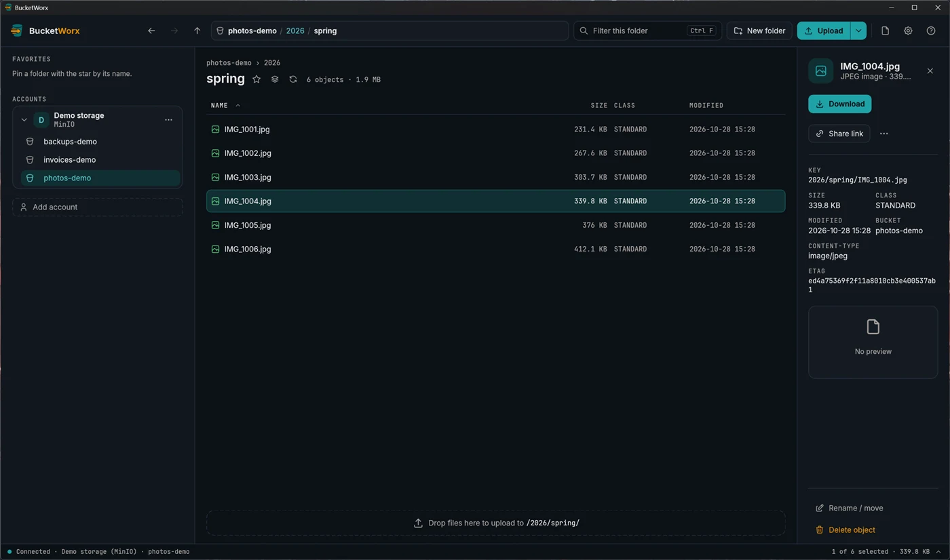
Task: Go back with the left arrow
Action: pyautogui.click(x=151, y=31)
